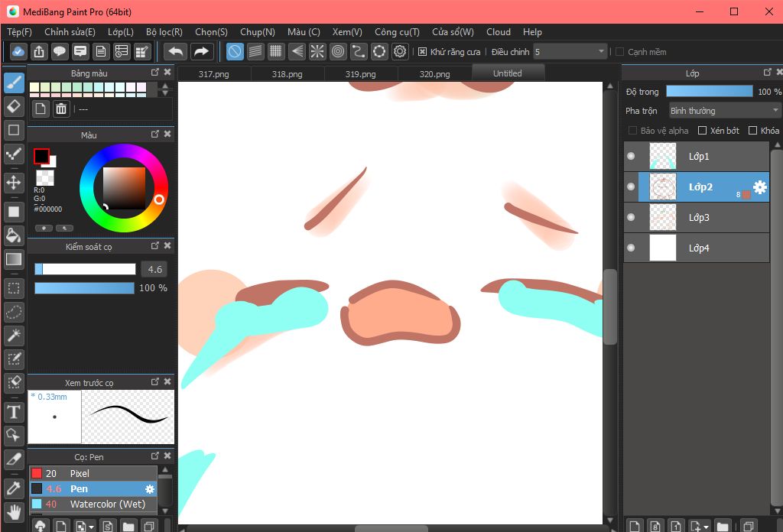Adjust brush size slider showing 4.6
Viewport: 783px width, 532px height.
[x=85, y=270]
